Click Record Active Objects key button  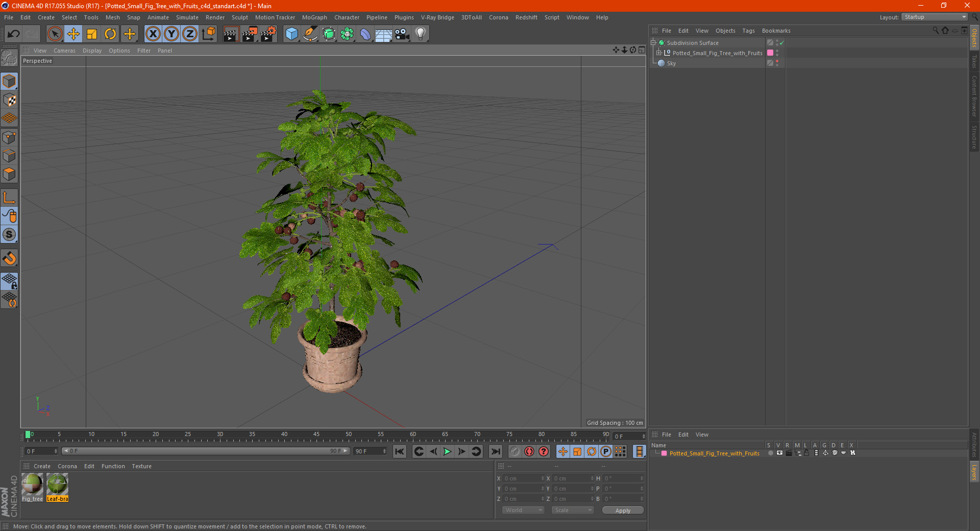(515, 451)
